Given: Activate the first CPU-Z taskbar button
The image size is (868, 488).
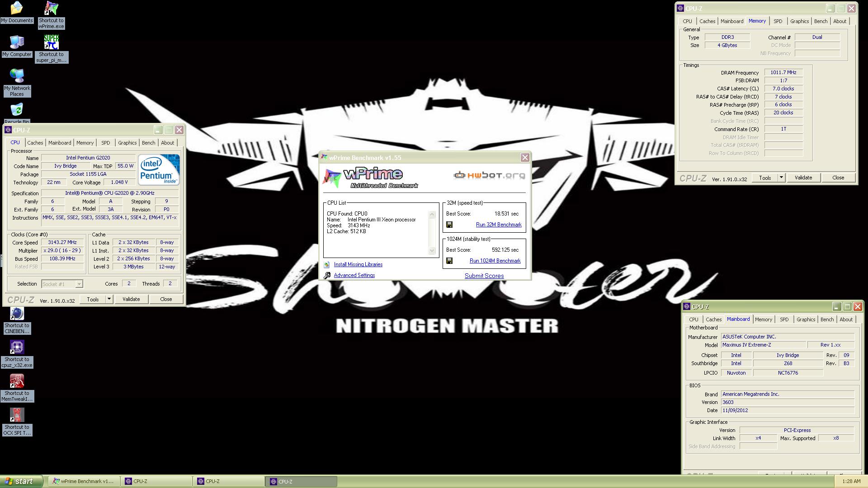Looking at the screenshot, I should tap(156, 481).
